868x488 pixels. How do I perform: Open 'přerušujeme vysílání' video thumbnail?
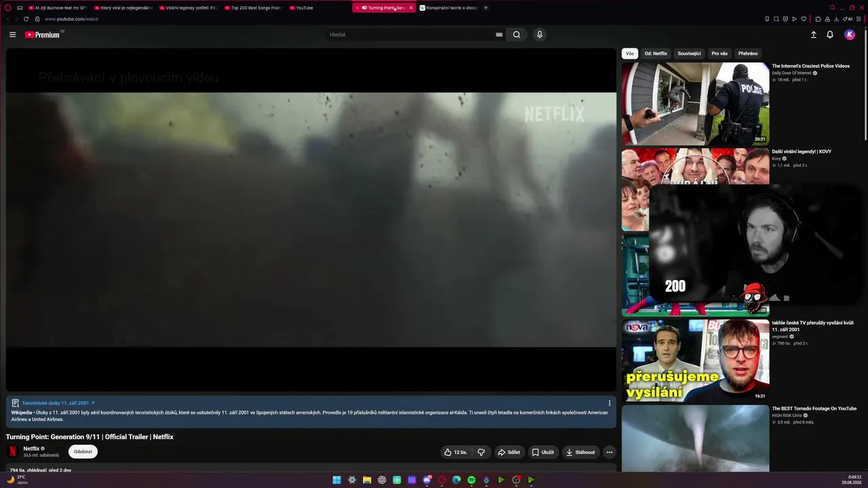coord(695,361)
